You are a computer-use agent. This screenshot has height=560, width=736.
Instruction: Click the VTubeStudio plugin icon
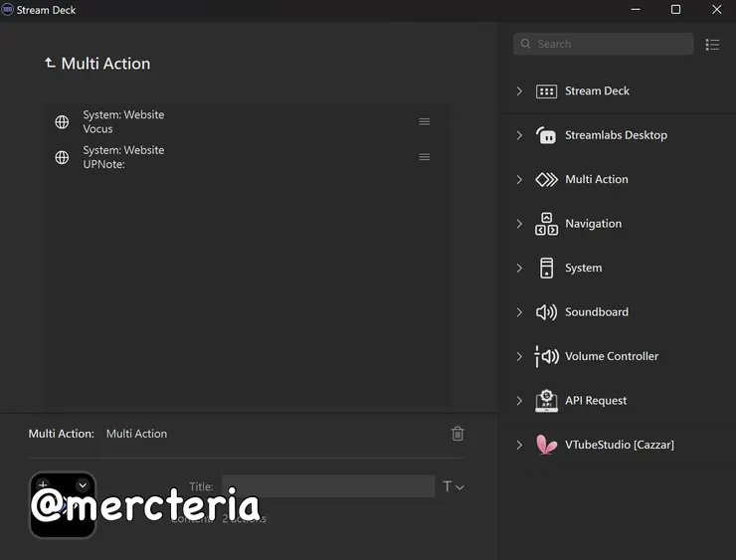[546, 445]
